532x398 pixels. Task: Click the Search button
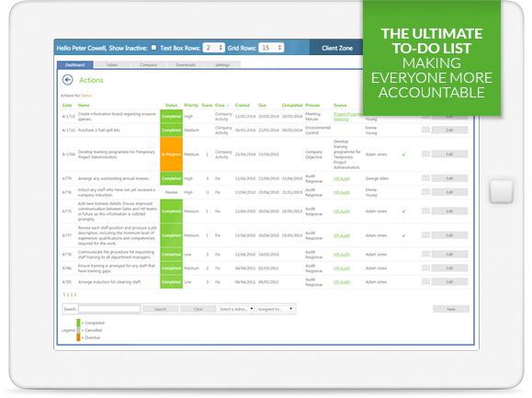(x=161, y=309)
